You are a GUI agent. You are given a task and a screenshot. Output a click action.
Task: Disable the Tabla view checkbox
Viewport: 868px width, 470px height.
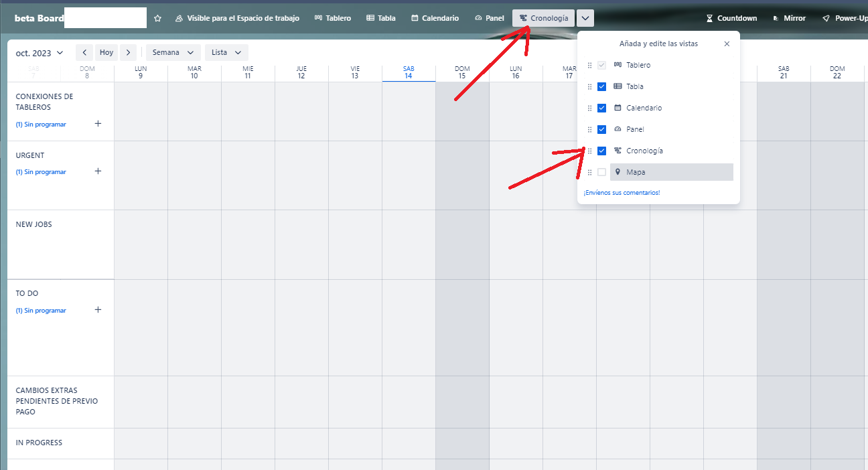pyautogui.click(x=601, y=86)
